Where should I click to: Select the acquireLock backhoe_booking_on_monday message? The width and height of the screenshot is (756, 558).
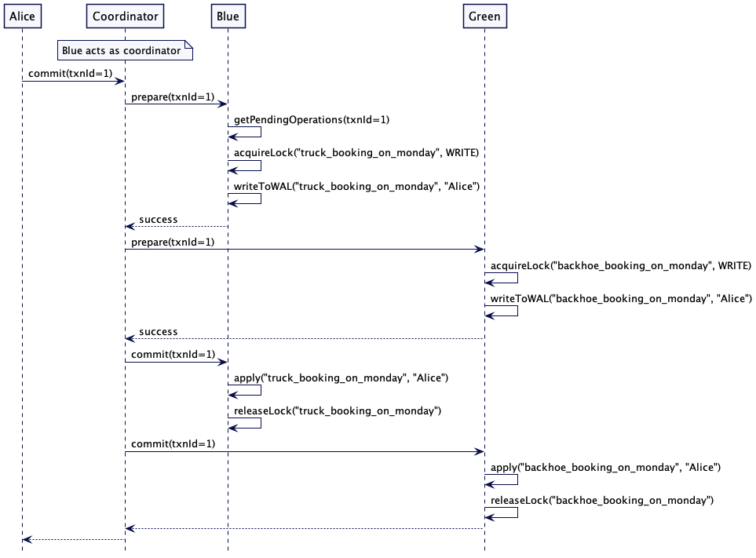[x=621, y=266]
